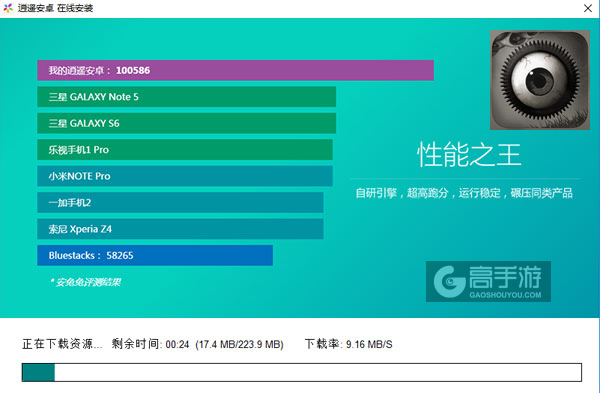600x393 pixels.
Task: Select the Bluestacks: 58265 bar
Action: 155,255
